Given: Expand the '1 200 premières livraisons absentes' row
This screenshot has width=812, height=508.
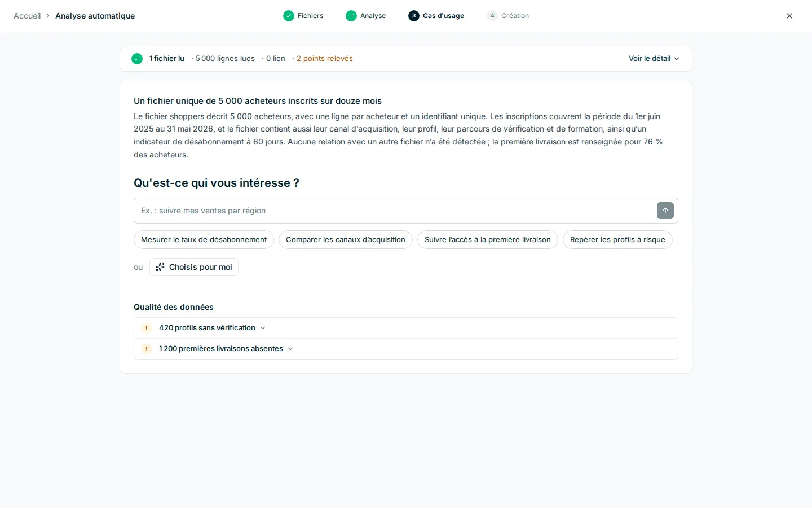Looking at the screenshot, I should point(406,349).
